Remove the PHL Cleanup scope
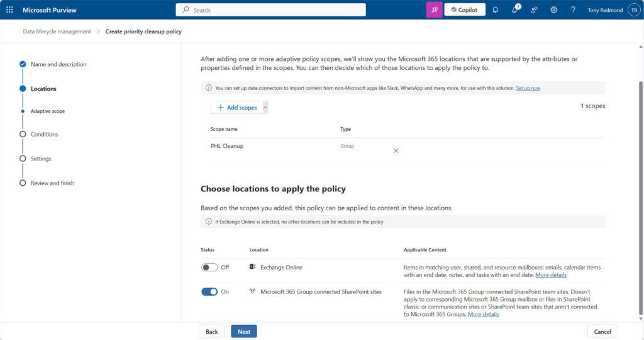This screenshot has width=644, height=340. point(396,150)
